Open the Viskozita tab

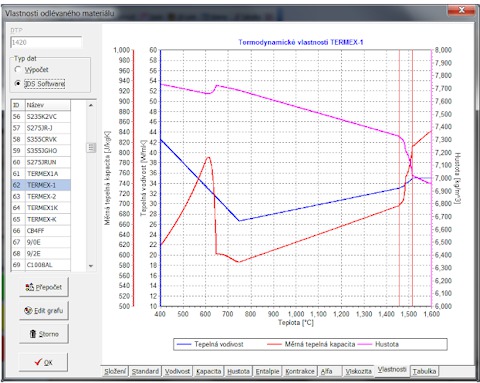[359, 371]
